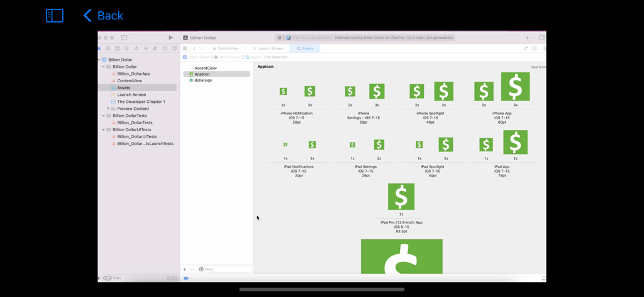Toggle the recent files clock filter

[x=169, y=278]
